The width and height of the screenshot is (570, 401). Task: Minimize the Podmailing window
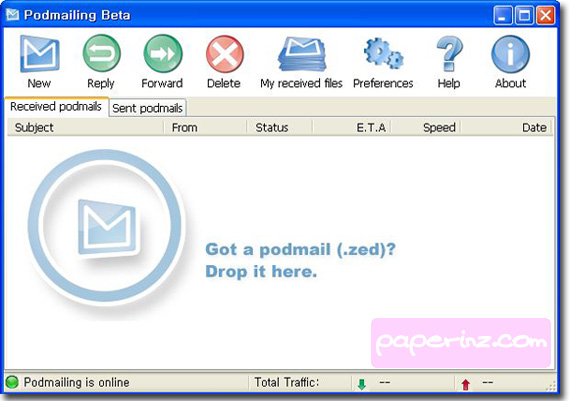click(503, 16)
